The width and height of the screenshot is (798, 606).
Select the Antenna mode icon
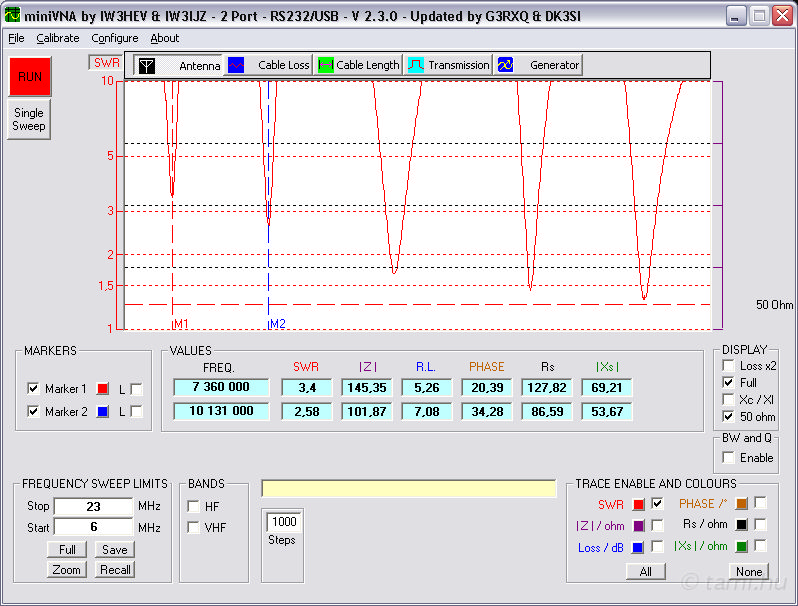(147, 65)
